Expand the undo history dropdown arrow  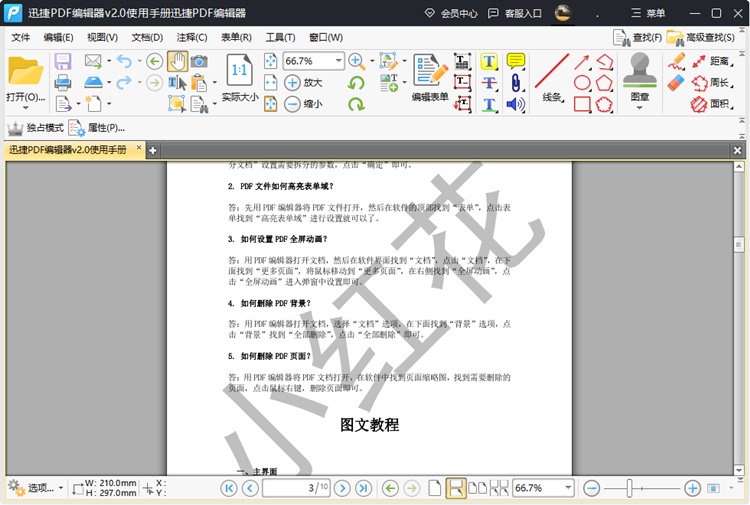(139, 61)
